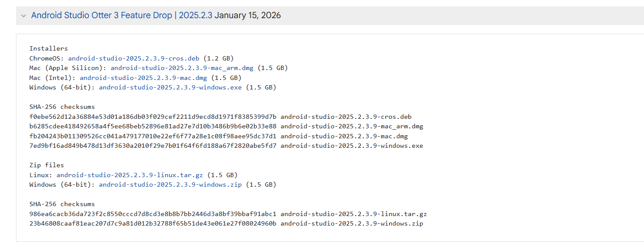Open Android Studio Otter 3 Feature Drop link
This screenshot has width=644, height=245.
[x=122, y=16]
